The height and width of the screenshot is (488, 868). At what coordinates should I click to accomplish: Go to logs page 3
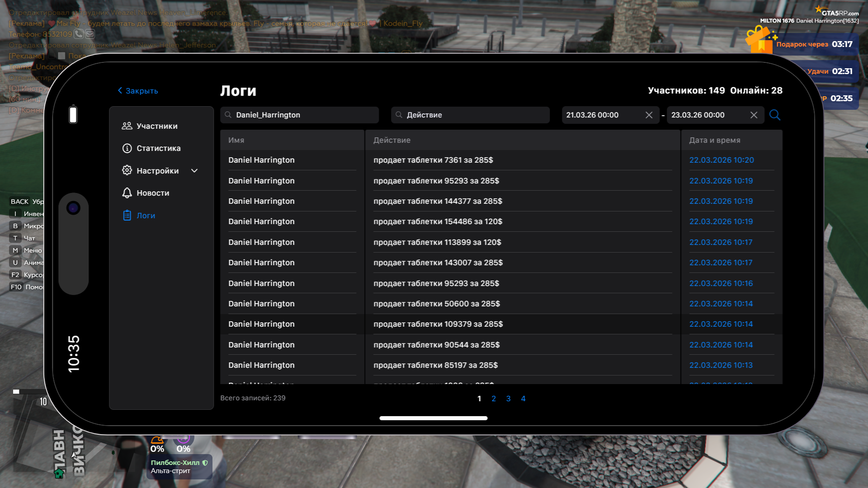pos(508,399)
